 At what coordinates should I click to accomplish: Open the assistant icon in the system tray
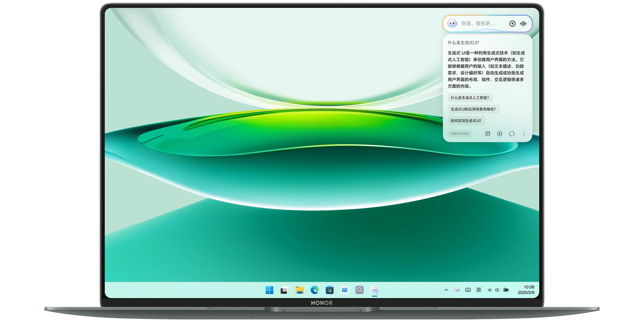(457, 290)
